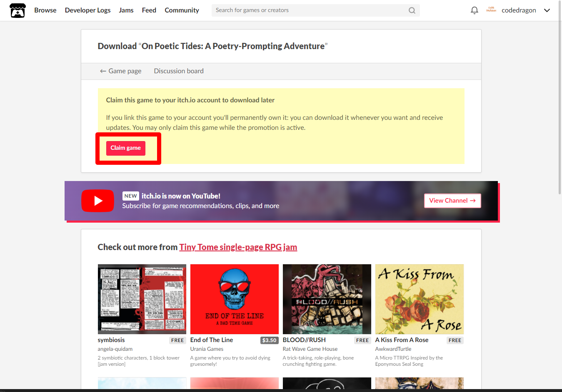Click the download page title text
The height and width of the screenshot is (392, 562).
tap(213, 46)
